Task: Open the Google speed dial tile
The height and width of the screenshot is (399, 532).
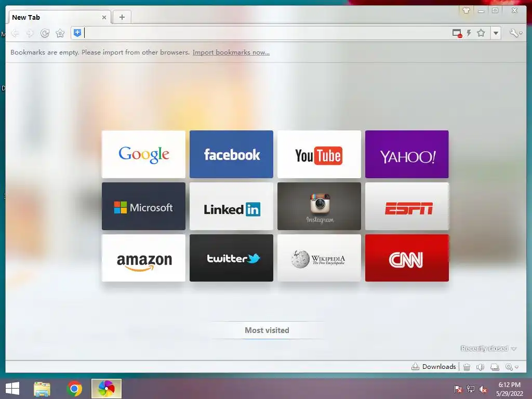Action: [143, 154]
